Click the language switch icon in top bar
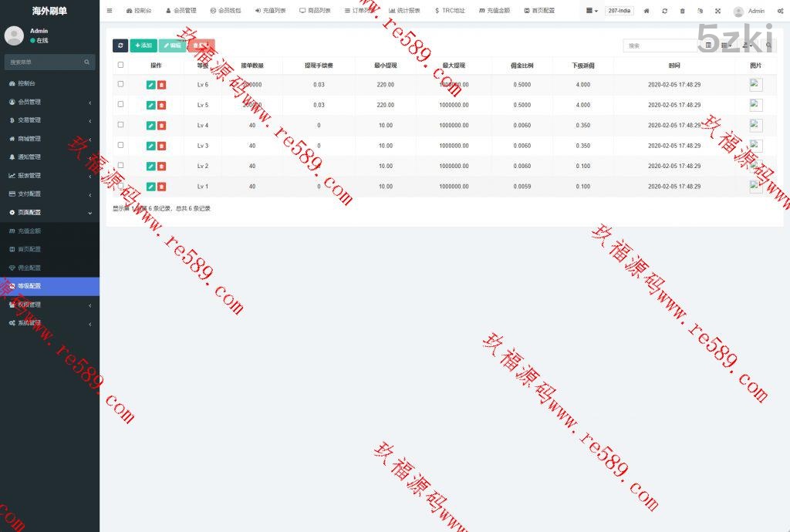The image size is (790, 532). [701, 11]
